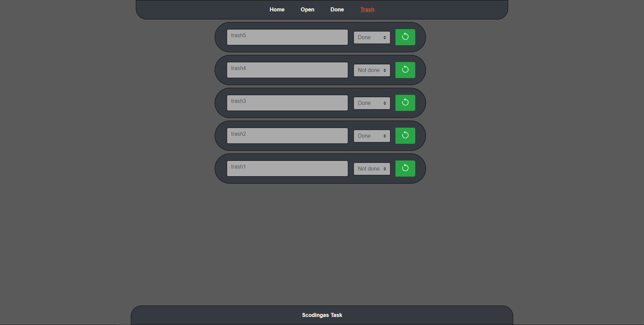Click the Scodingas Task footer text
The width and height of the screenshot is (644, 325).
coord(322,315)
